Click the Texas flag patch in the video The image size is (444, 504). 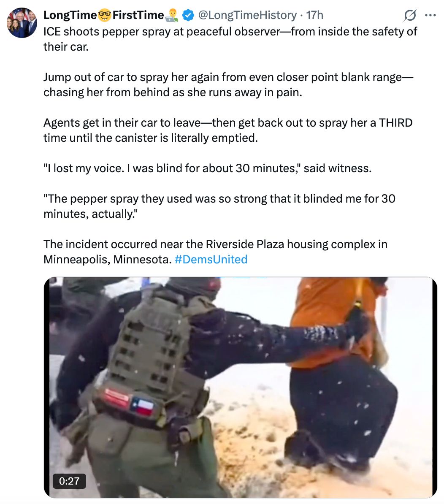coord(142,406)
